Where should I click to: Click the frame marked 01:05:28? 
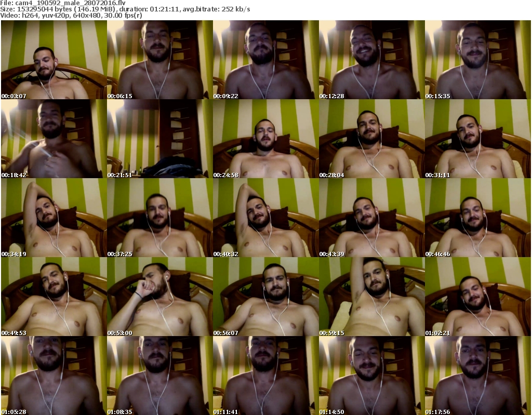click(54, 376)
